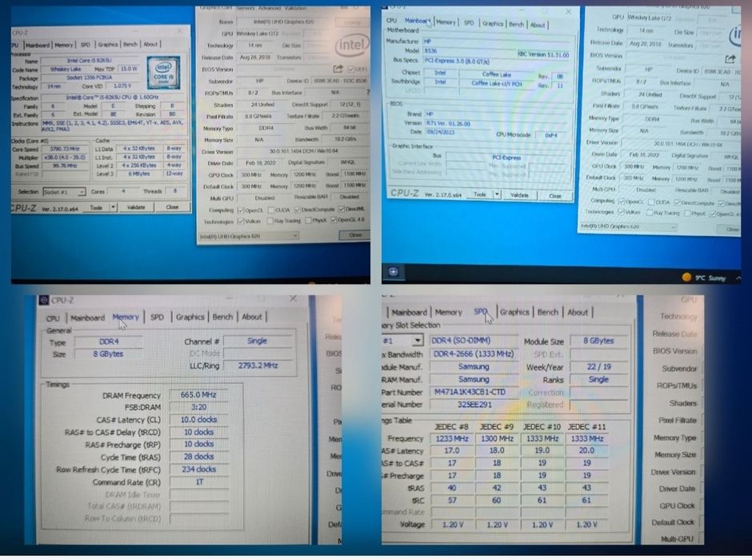Open GPU selector dropdown beside Mainboard window

click(x=673, y=226)
